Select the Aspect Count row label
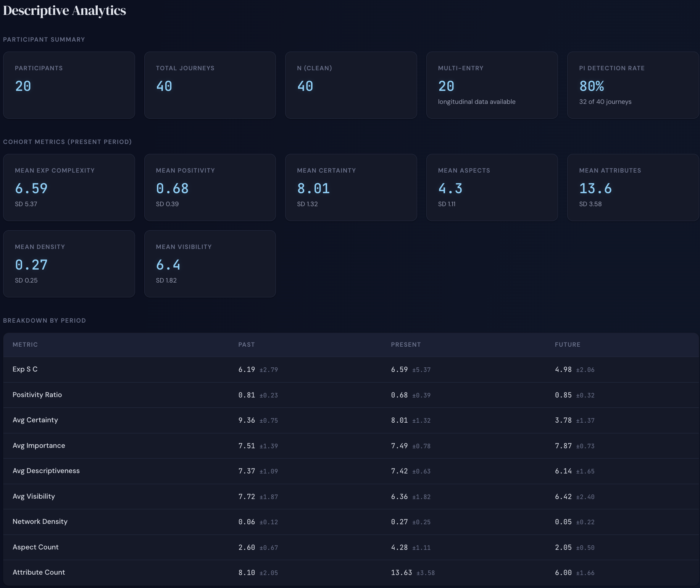 tap(35, 547)
